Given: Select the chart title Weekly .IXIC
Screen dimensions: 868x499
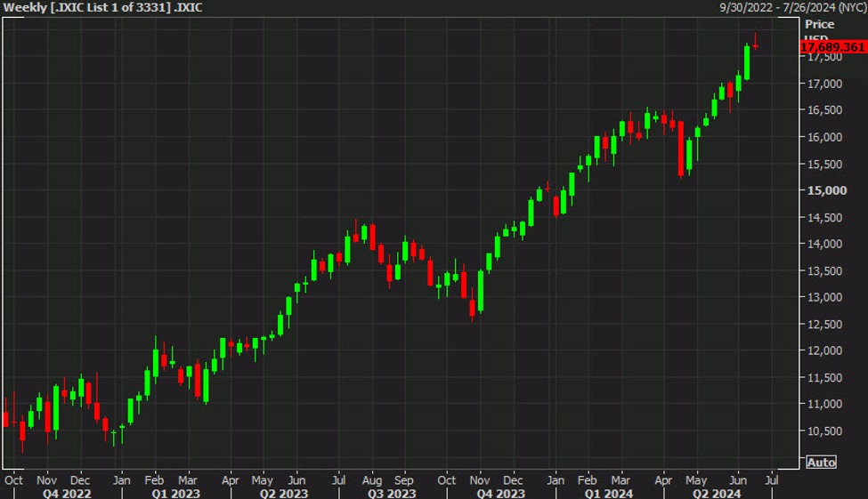Looking at the screenshot, I should tap(103, 7).
